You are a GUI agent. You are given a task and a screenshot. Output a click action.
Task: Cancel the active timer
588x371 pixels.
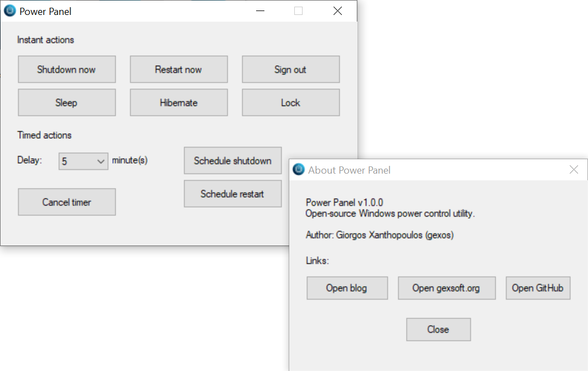coord(66,202)
